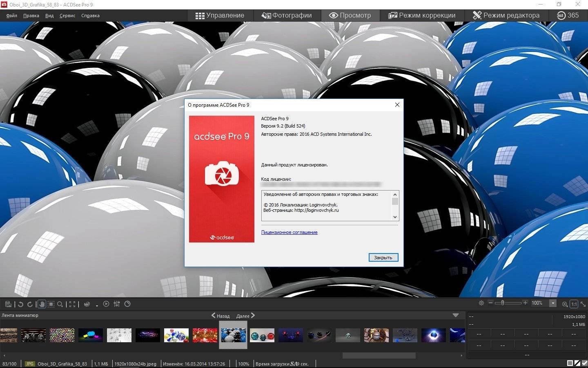Open the color palette actions icon

pos(87,304)
